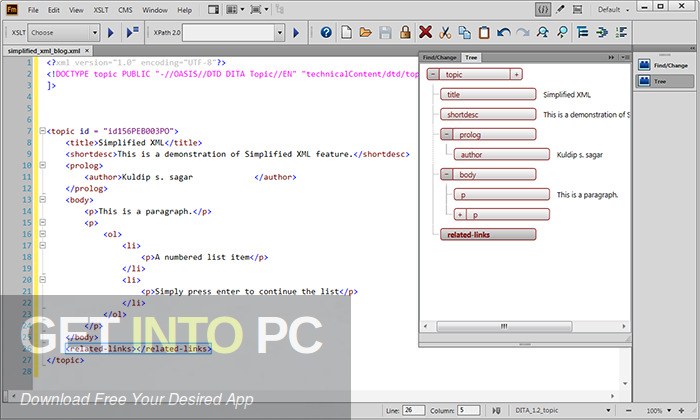Click the Tree panel horizontal scrollbar thumb
The height and width of the screenshot is (420, 700).
504,326
